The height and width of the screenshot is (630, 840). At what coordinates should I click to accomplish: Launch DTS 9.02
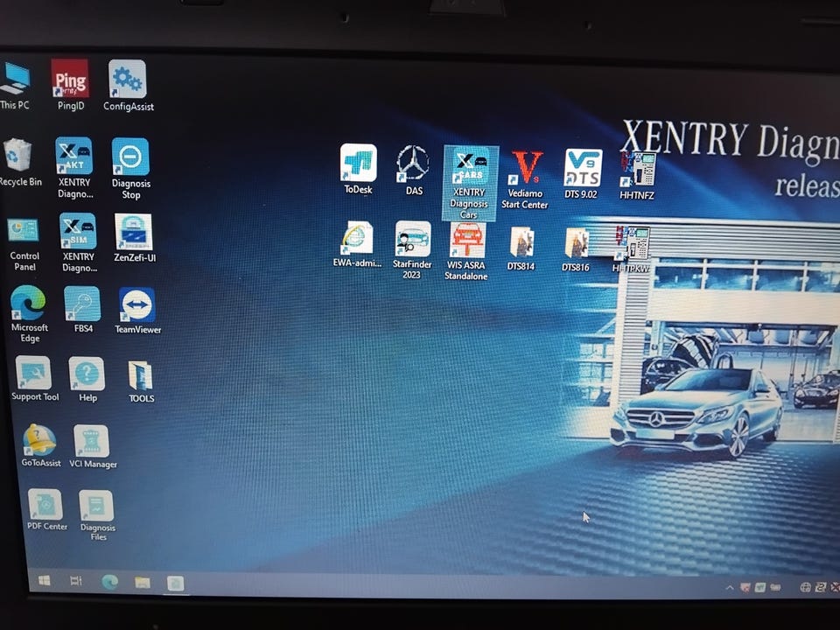581,173
